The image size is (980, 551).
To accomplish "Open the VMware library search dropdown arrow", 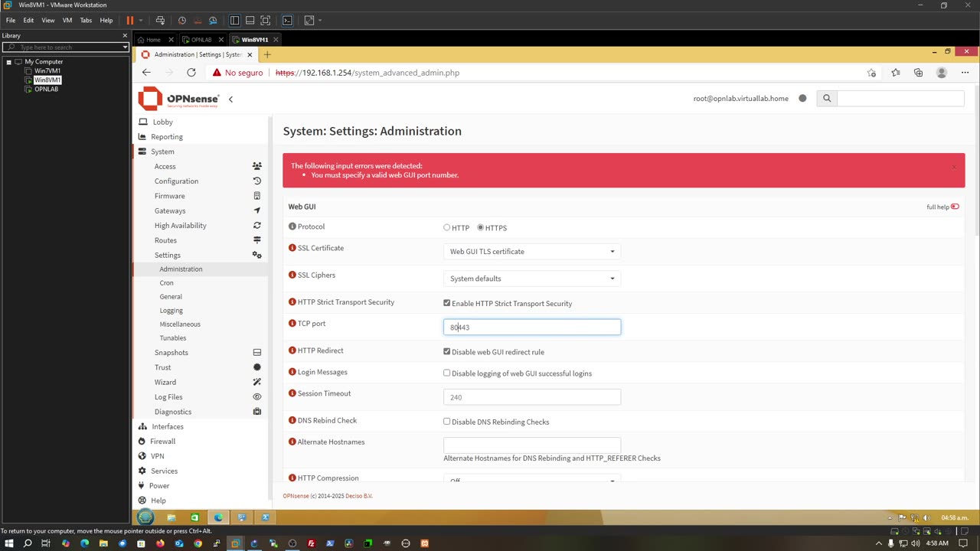I will click(x=125, y=47).
